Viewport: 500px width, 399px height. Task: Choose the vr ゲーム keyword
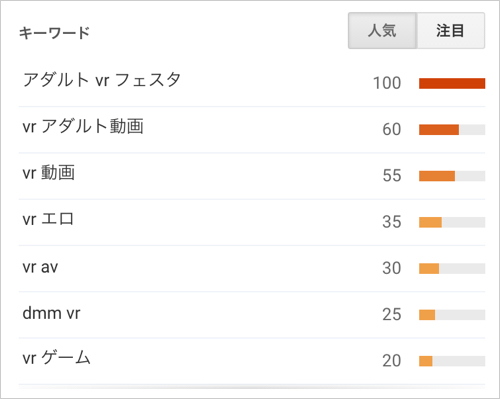point(56,358)
